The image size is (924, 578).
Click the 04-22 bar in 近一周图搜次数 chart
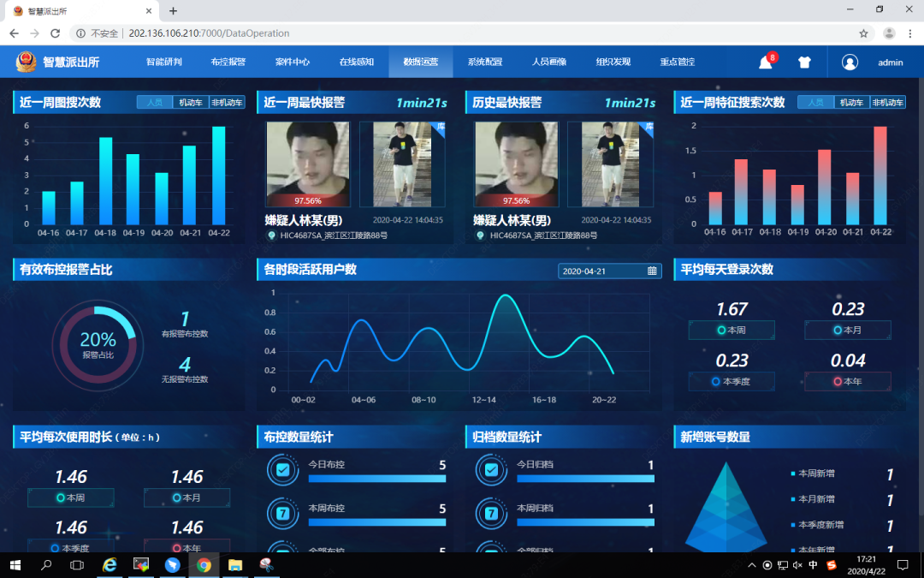219,176
